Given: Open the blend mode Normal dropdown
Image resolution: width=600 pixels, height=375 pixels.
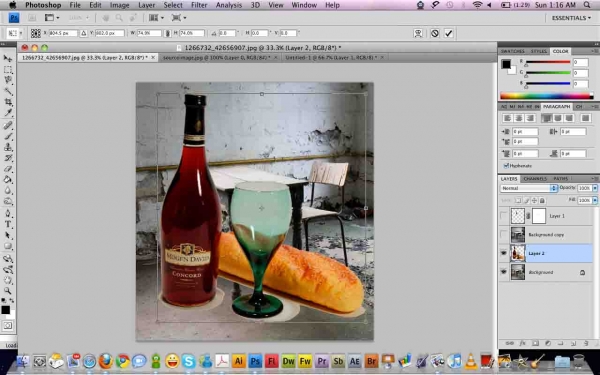Looking at the screenshot, I should 528,188.
